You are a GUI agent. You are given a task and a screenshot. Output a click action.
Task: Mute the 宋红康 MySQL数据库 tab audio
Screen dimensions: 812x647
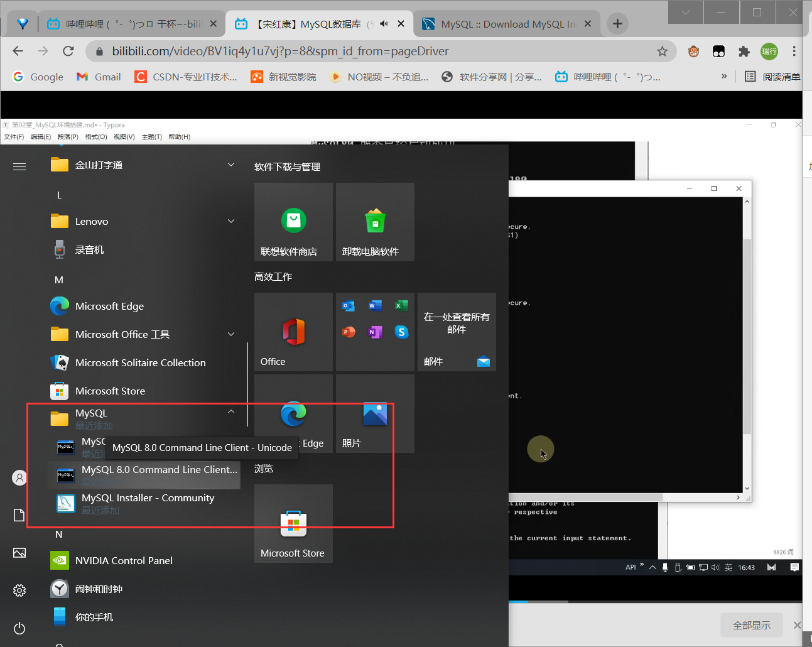(x=384, y=24)
